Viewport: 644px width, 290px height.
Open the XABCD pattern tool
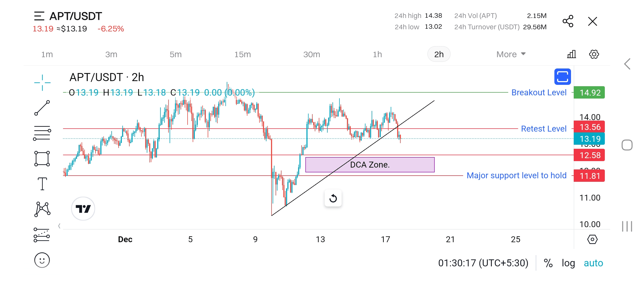pos(42,209)
